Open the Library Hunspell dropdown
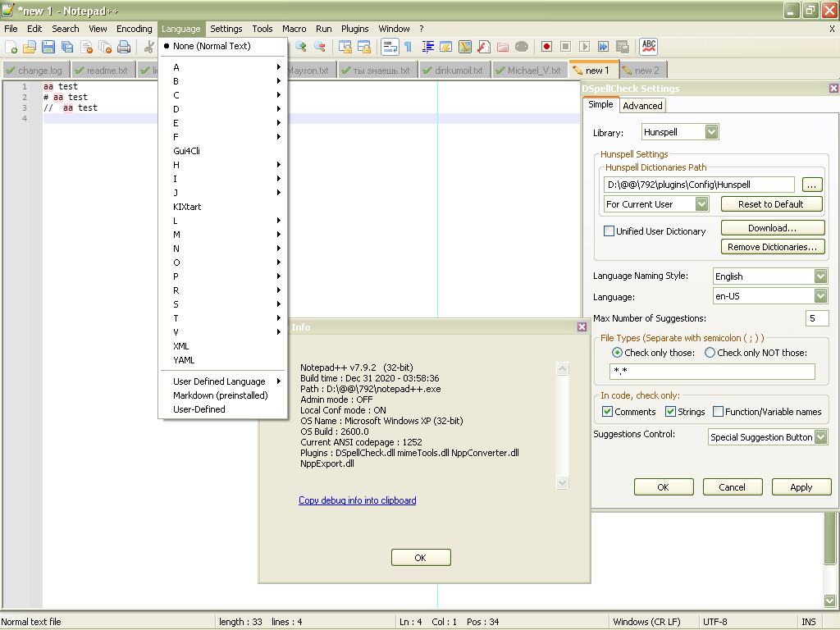840x630 pixels. 711,132
